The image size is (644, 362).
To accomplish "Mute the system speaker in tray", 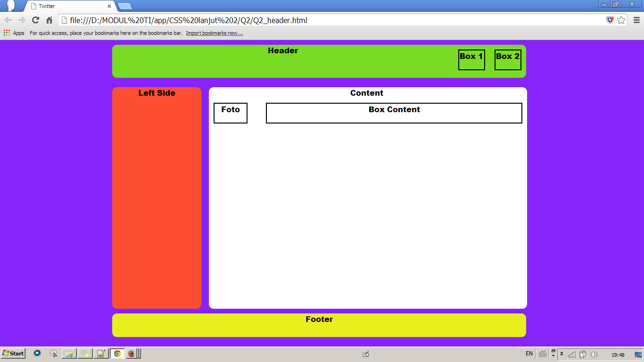I will click(594, 354).
